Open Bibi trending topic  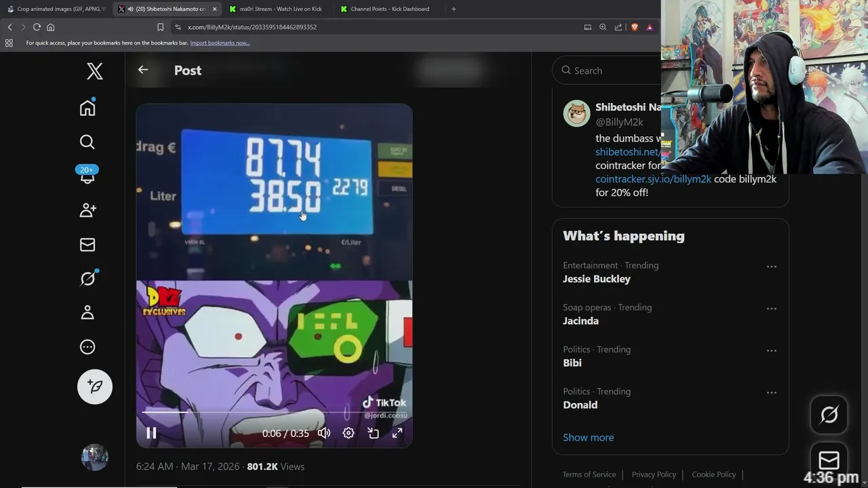pos(572,363)
